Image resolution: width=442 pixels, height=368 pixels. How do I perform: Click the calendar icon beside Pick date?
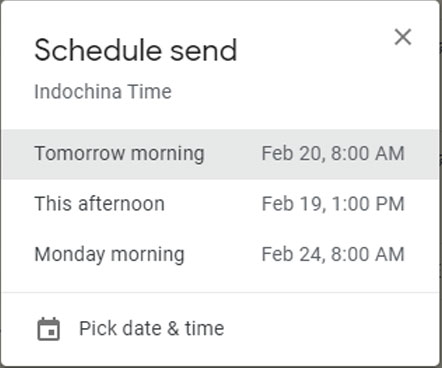49,329
